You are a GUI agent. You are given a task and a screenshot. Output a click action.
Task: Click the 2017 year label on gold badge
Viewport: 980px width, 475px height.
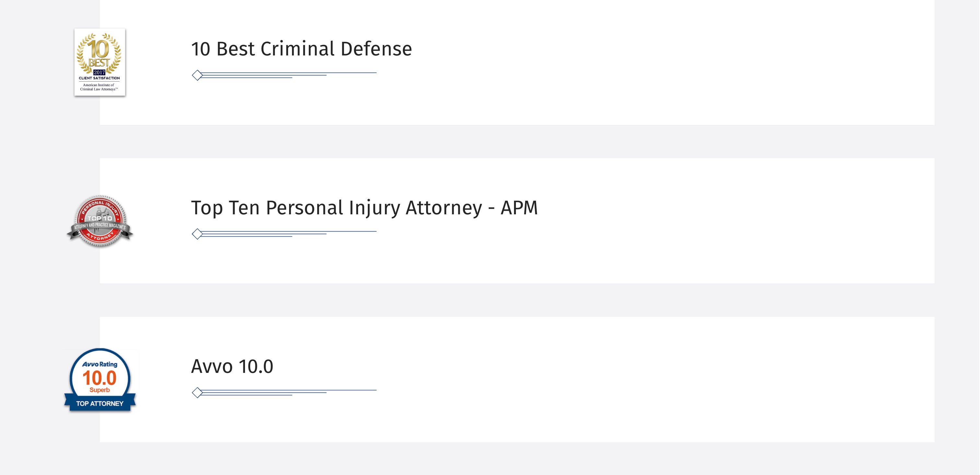[x=99, y=72]
